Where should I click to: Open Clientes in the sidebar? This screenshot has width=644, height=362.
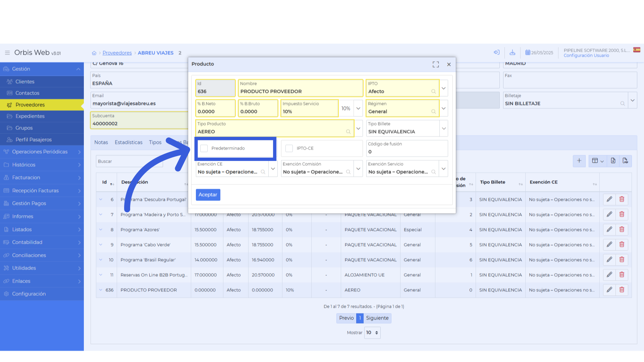pos(42,81)
